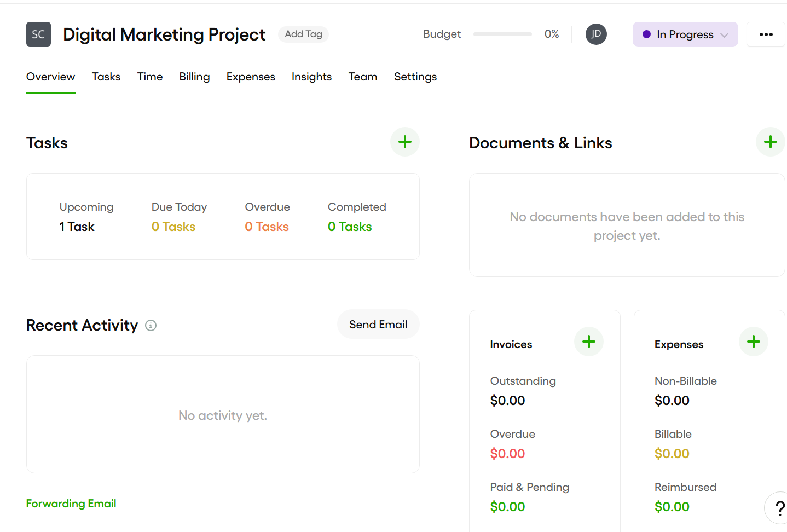Viewport: 787px width, 532px height.
Task: Open the project Settings tab
Action: [x=415, y=77]
